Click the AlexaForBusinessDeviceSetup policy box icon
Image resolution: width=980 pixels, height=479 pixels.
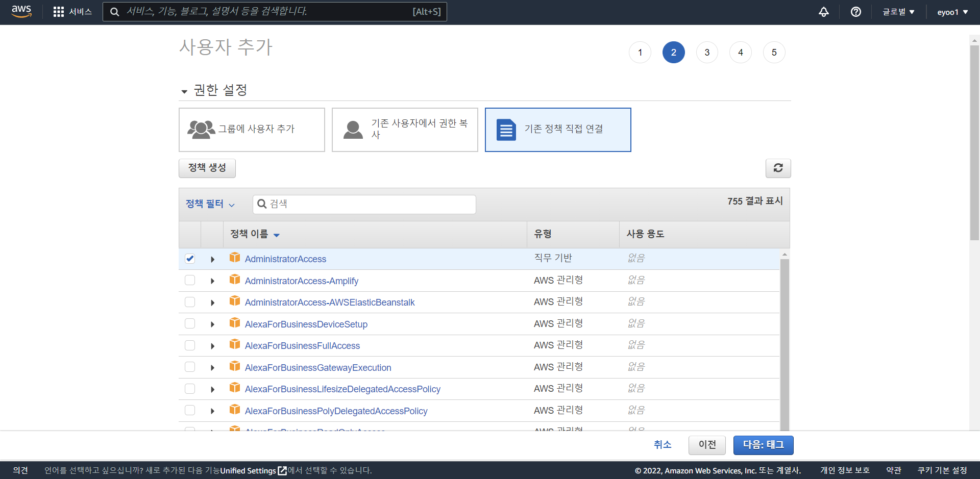point(235,323)
